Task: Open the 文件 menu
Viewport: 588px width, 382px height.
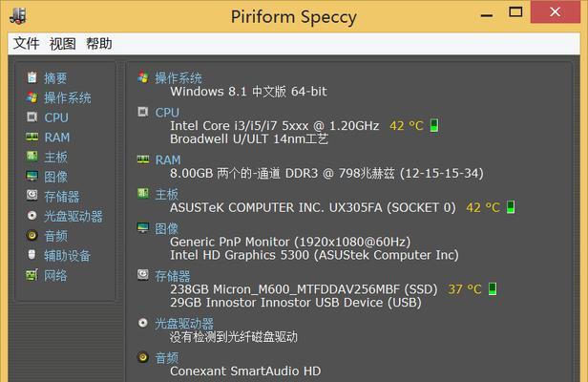Action: [26, 44]
